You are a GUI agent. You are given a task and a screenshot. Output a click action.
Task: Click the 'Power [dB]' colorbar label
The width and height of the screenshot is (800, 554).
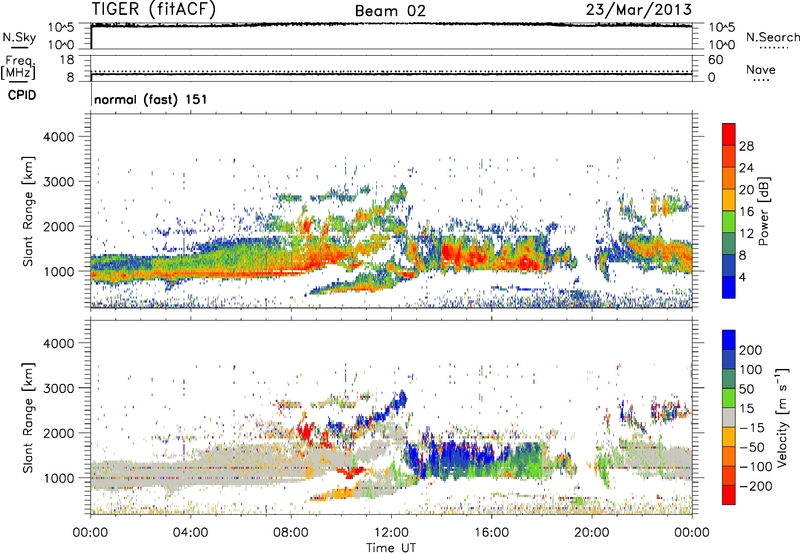click(x=764, y=211)
